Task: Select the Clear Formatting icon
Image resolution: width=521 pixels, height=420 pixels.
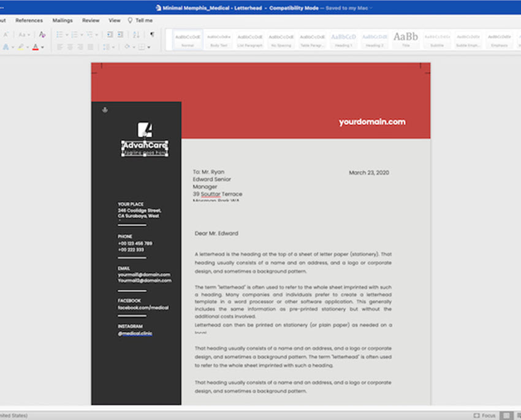Action: click(42, 35)
